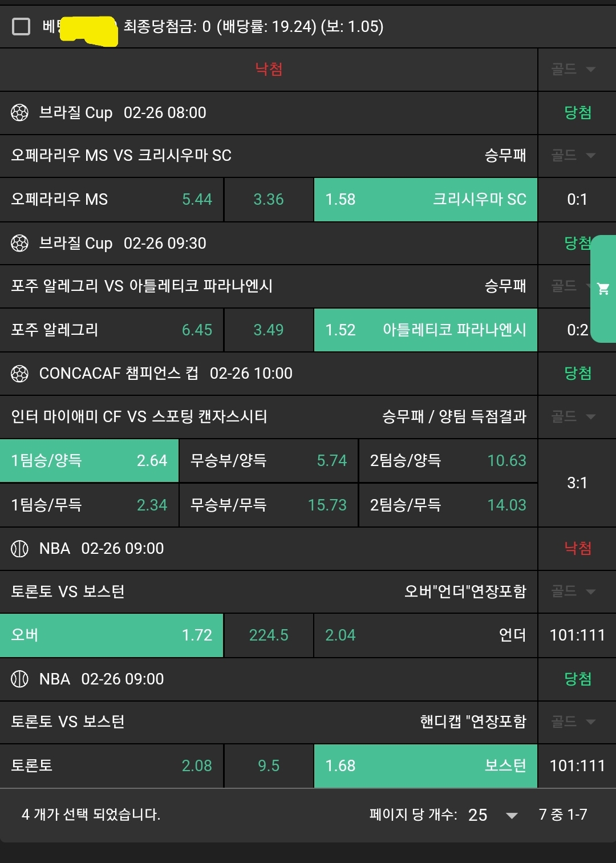Tick the bet slip checkbox at top

(x=21, y=26)
